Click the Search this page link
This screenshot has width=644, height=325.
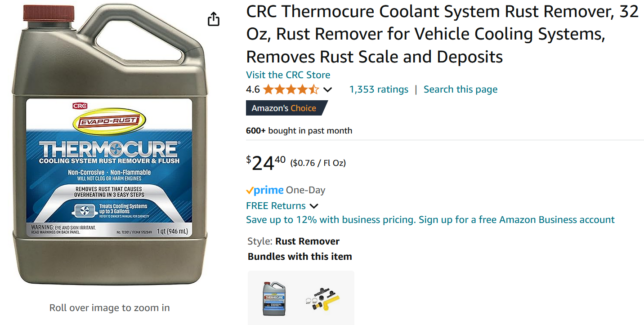click(461, 89)
